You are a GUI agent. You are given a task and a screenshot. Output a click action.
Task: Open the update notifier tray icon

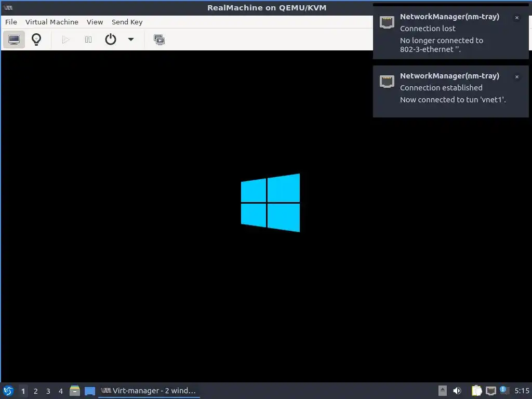click(504, 391)
